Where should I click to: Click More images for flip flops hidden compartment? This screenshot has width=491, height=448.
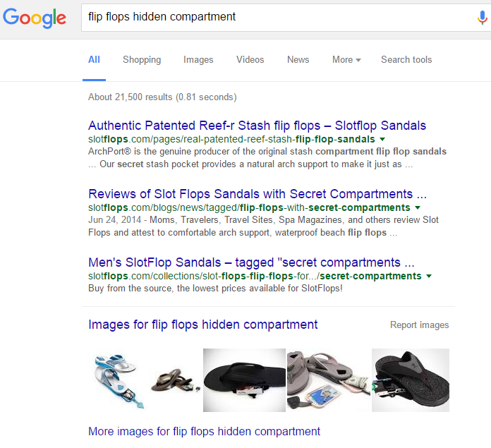[x=204, y=431]
